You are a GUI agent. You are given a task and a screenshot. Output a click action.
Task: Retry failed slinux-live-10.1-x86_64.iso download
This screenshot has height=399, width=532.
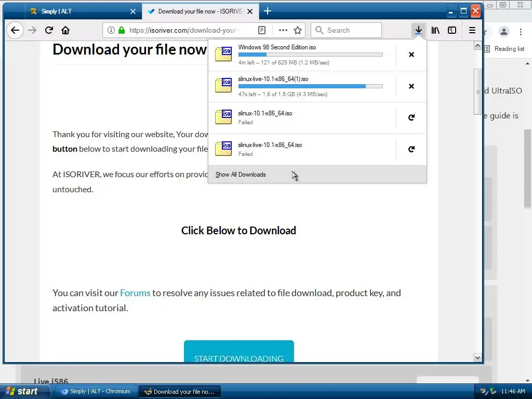(x=411, y=149)
